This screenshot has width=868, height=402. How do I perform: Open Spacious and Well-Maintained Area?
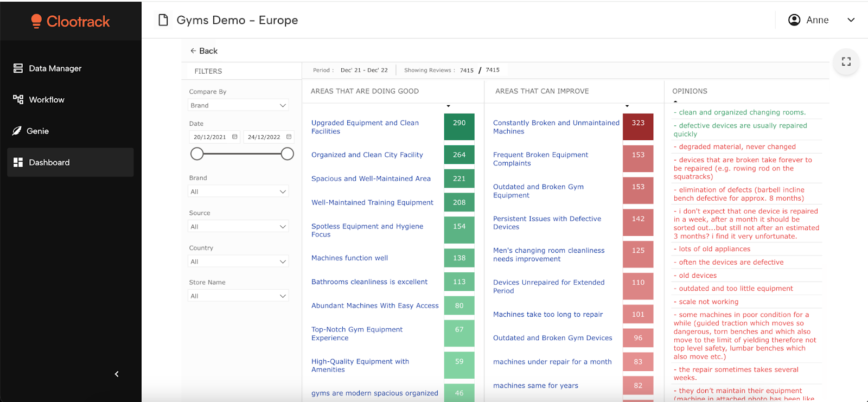coord(371,178)
